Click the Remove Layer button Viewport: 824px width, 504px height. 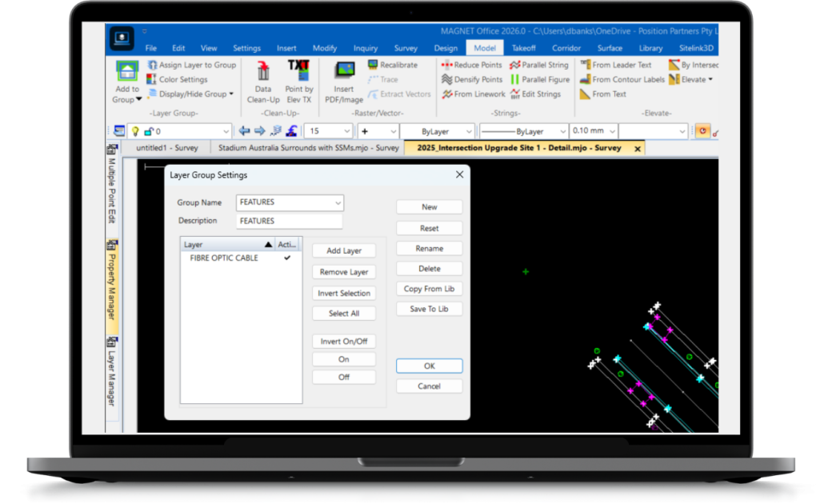coord(344,272)
